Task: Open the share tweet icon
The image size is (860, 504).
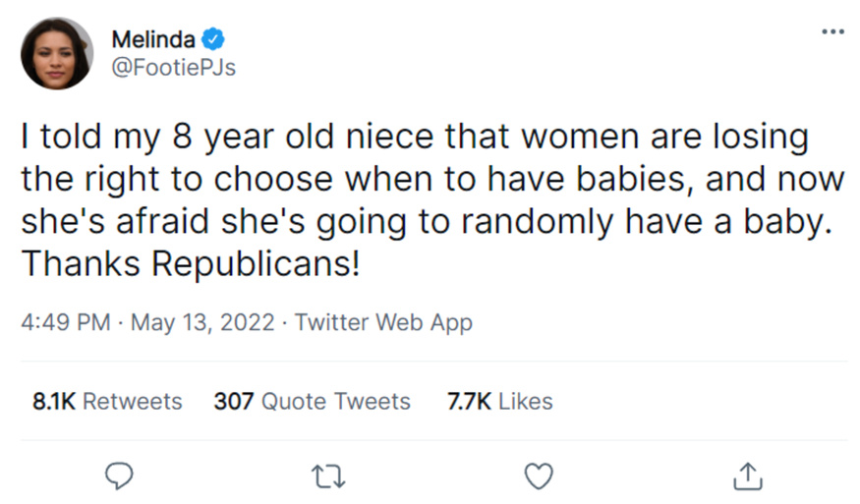Action: (747, 476)
